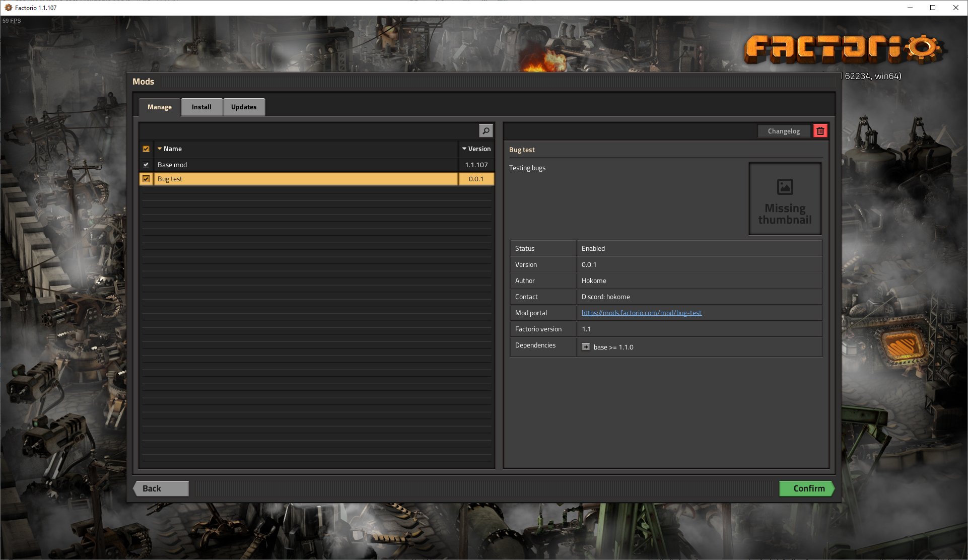Open the mods.factorio.com bug-test link
Screen dimensions: 968x560
[x=641, y=313]
